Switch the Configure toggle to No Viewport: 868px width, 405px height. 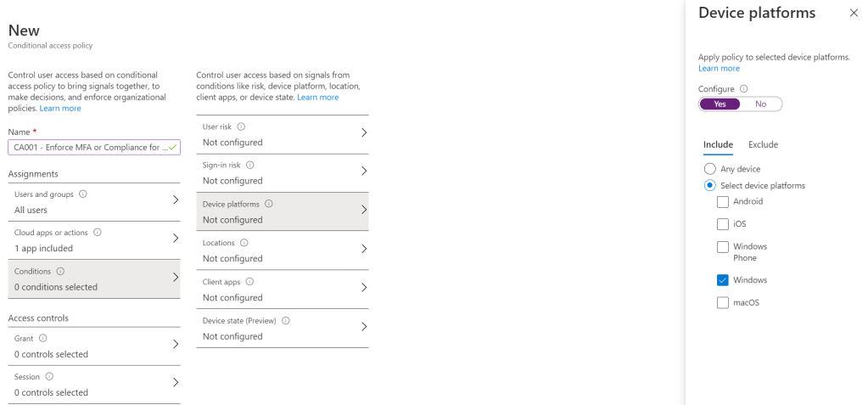[760, 104]
